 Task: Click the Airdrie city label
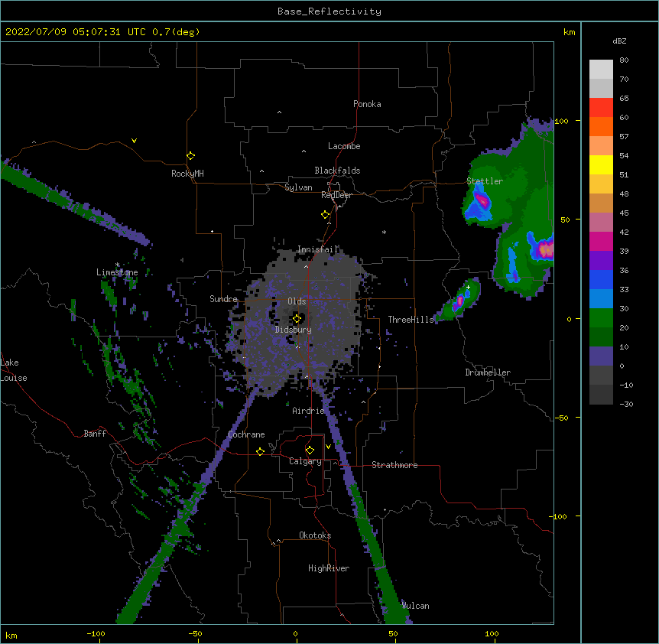coord(308,411)
